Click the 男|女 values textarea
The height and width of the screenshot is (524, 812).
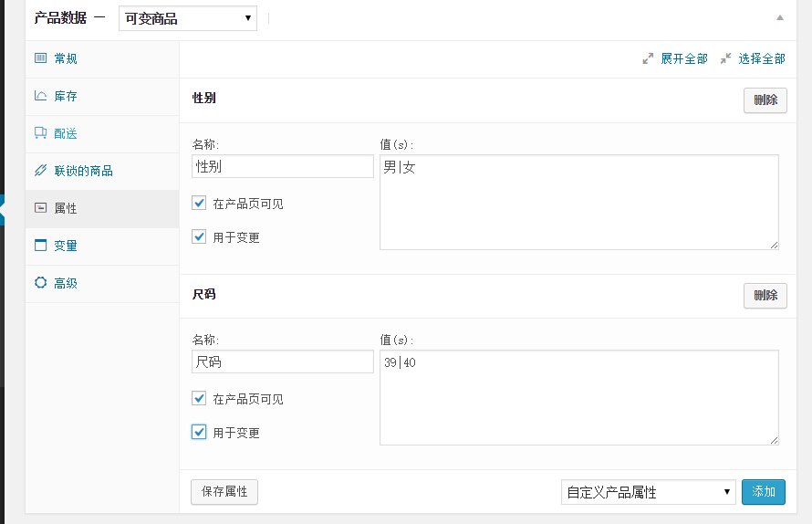pos(579,202)
